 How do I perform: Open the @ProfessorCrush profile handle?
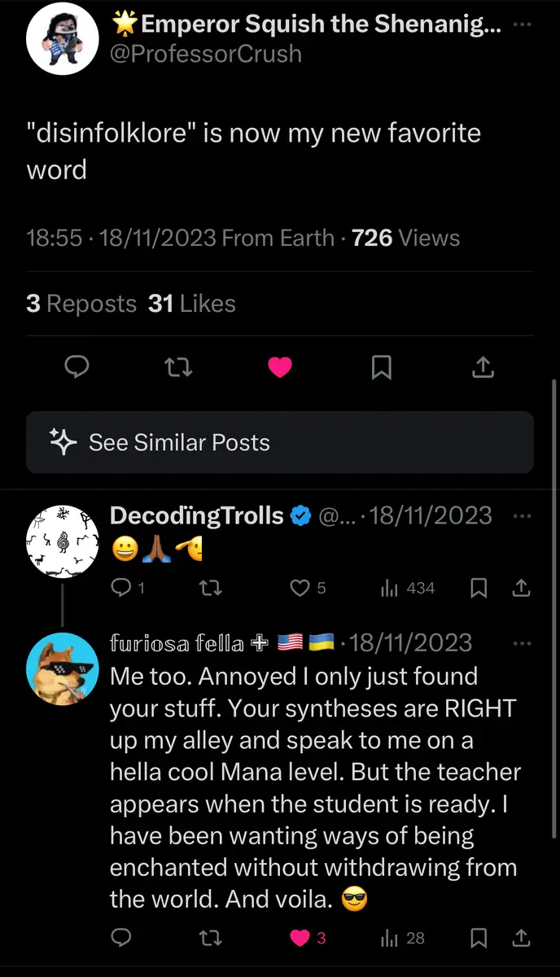tap(205, 54)
